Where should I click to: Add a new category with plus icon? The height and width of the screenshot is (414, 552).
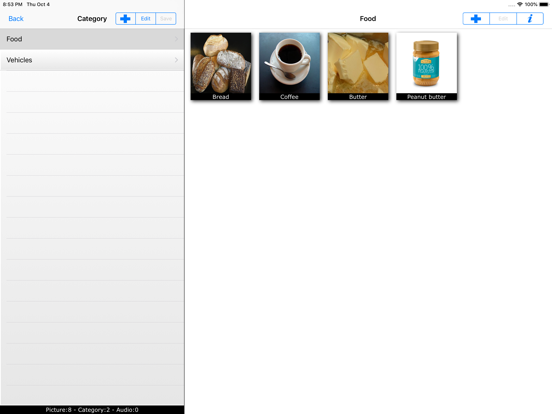pyautogui.click(x=125, y=19)
